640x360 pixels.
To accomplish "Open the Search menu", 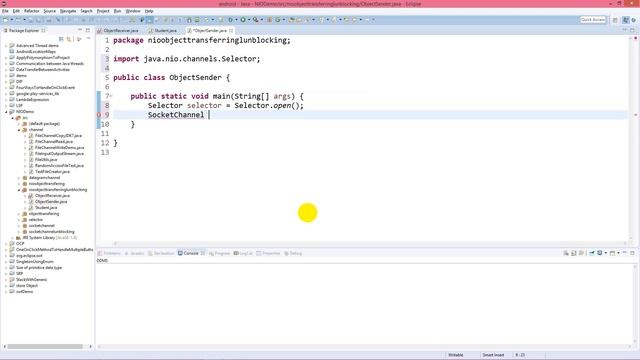I will (86, 11).
